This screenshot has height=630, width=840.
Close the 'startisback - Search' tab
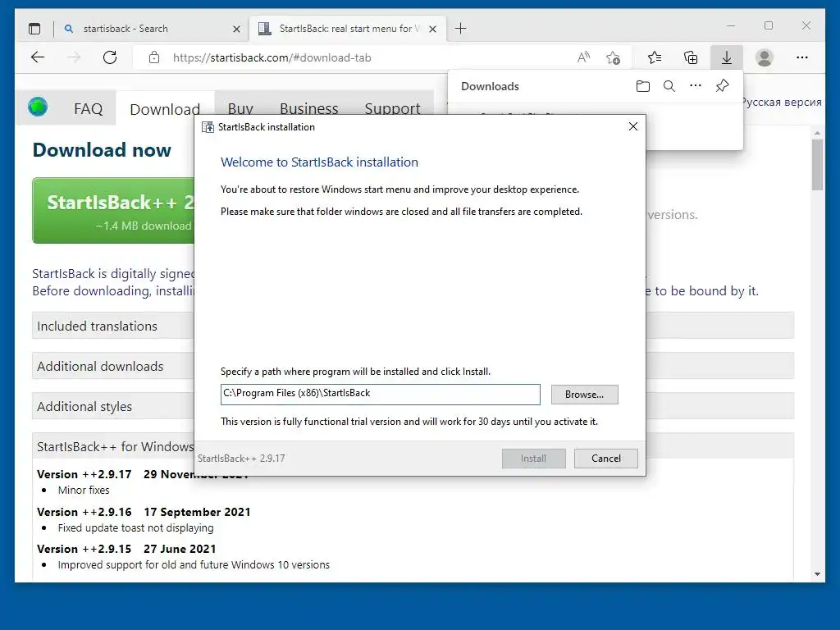click(236, 29)
